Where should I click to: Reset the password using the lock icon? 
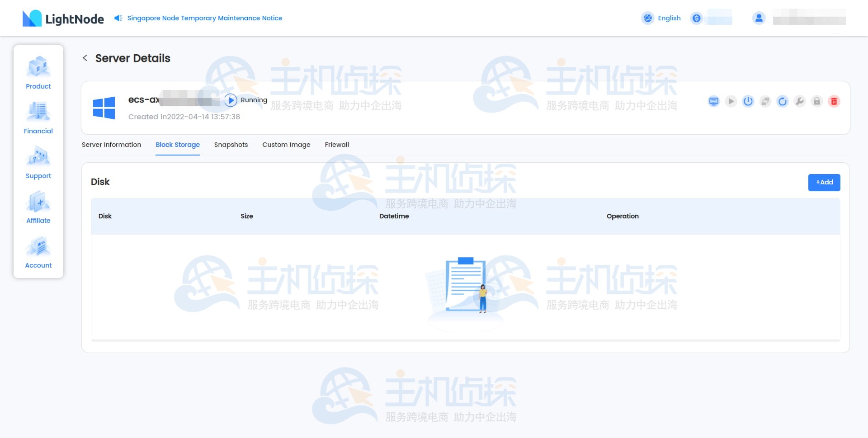pyautogui.click(x=816, y=101)
